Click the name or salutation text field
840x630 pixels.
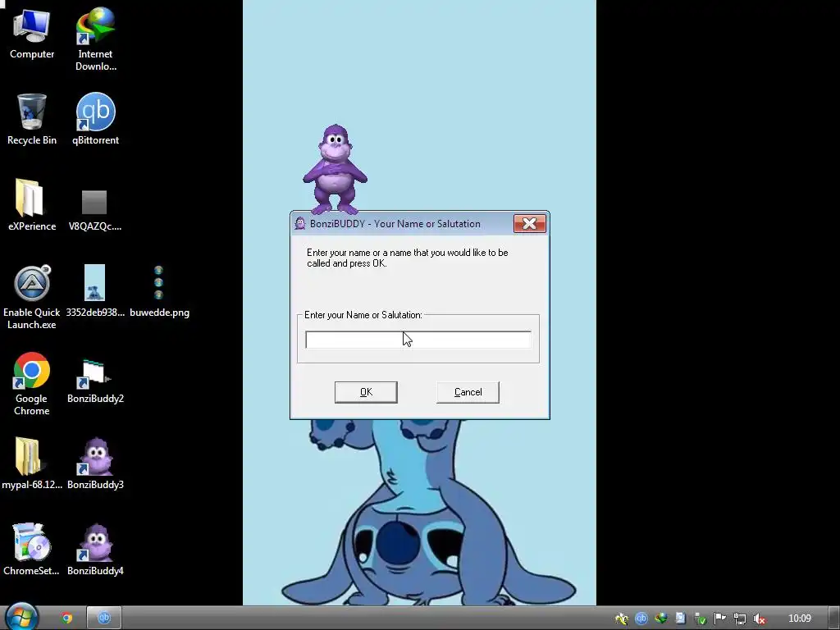(418, 340)
